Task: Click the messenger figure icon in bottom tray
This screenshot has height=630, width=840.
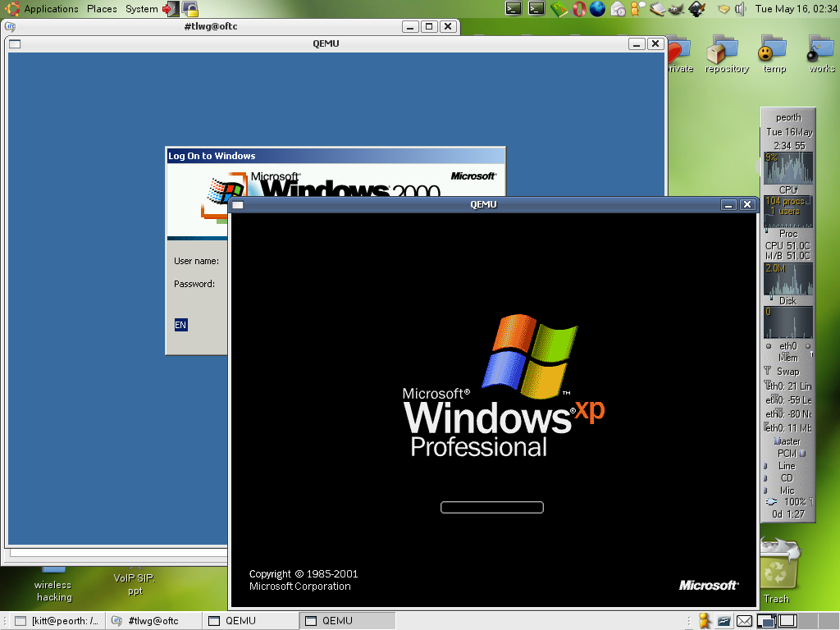Action: (x=705, y=620)
